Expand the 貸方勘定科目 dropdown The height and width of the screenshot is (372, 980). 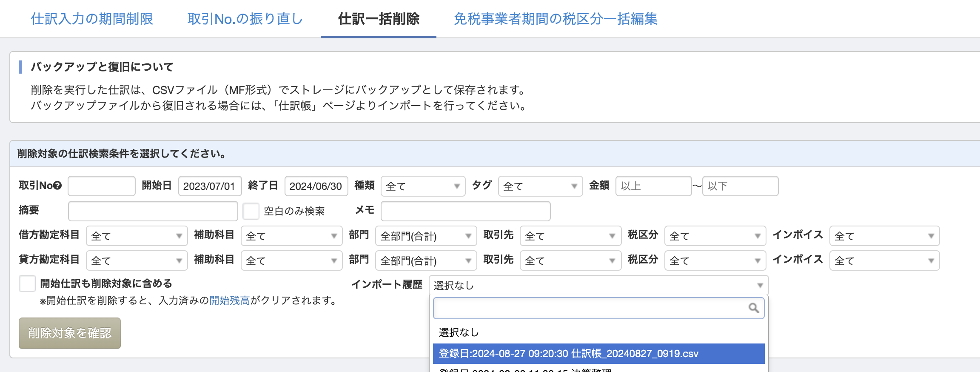click(137, 260)
